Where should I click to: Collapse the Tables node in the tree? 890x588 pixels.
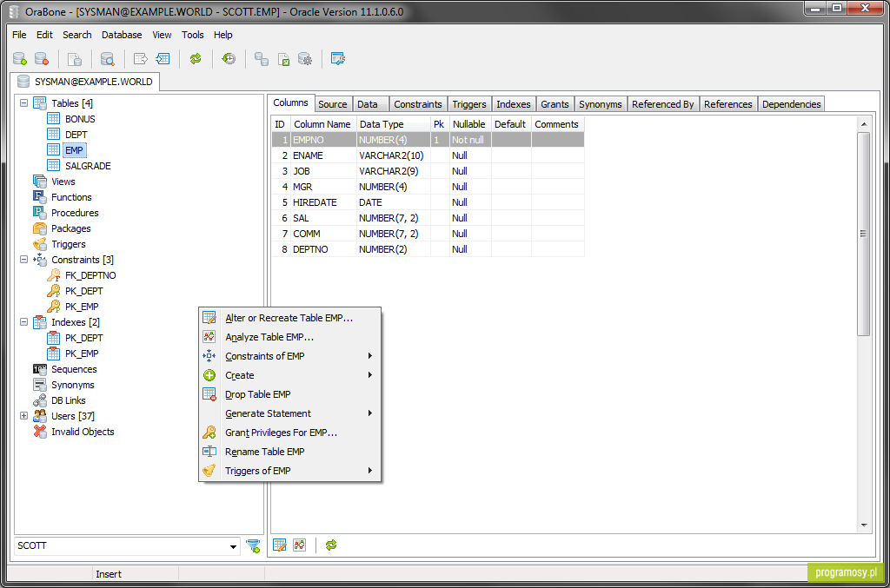click(x=23, y=102)
